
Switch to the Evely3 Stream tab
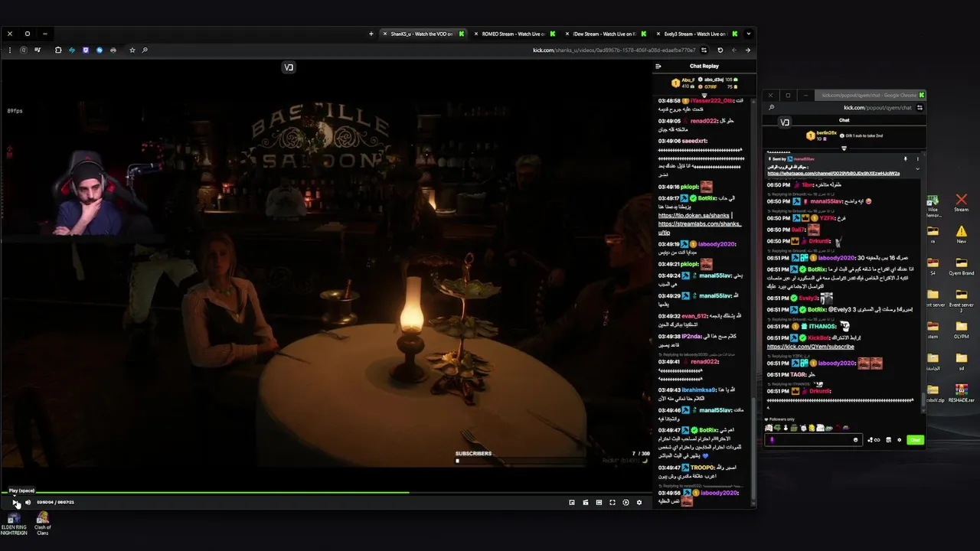[x=697, y=34]
